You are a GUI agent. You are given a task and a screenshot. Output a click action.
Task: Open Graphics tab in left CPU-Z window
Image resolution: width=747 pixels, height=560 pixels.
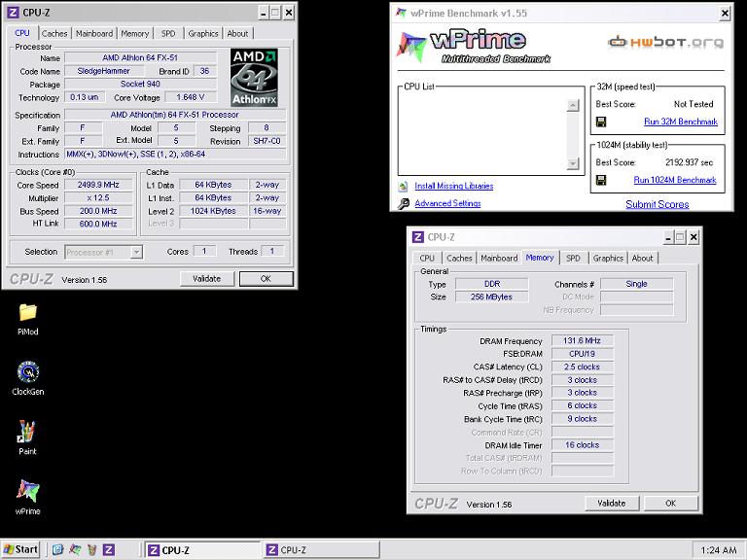(x=203, y=33)
